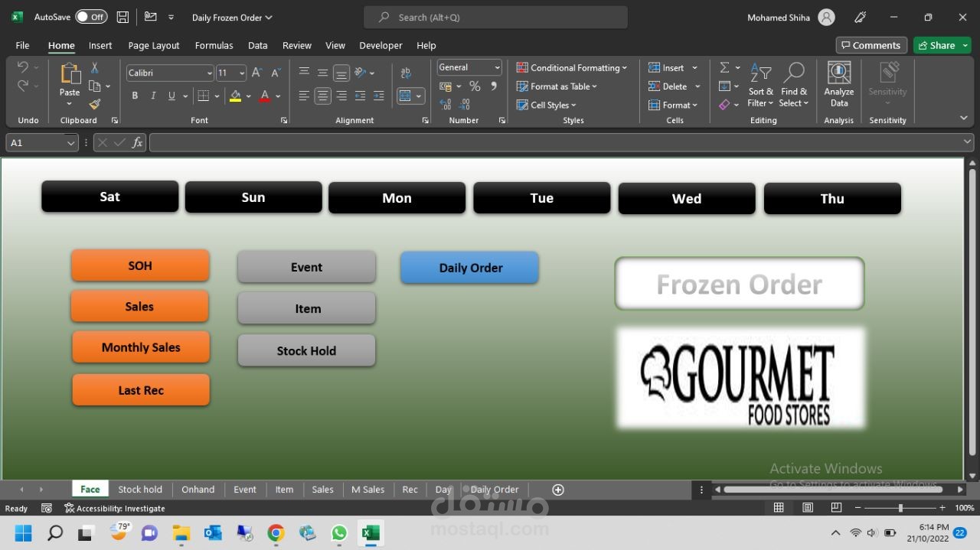Open WhatsApp from the taskbar
The height and width of the screenshot is (550, 980).
339,532
